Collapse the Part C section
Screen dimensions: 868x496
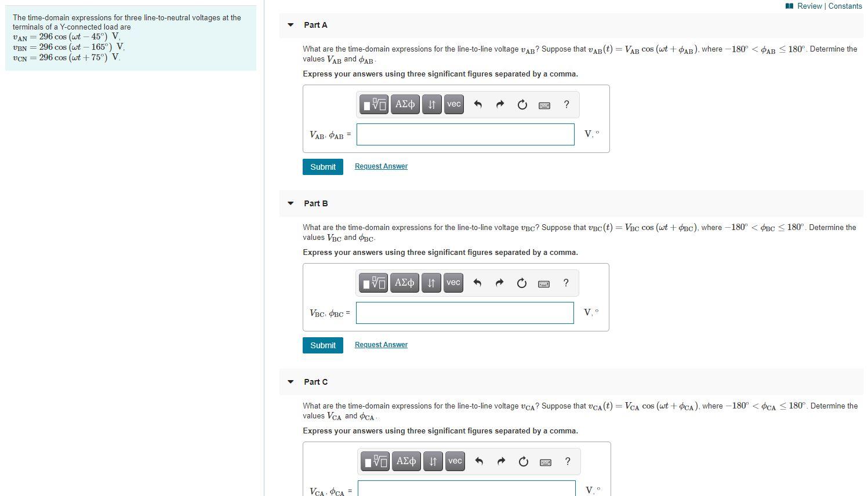[x=290, y=382]
